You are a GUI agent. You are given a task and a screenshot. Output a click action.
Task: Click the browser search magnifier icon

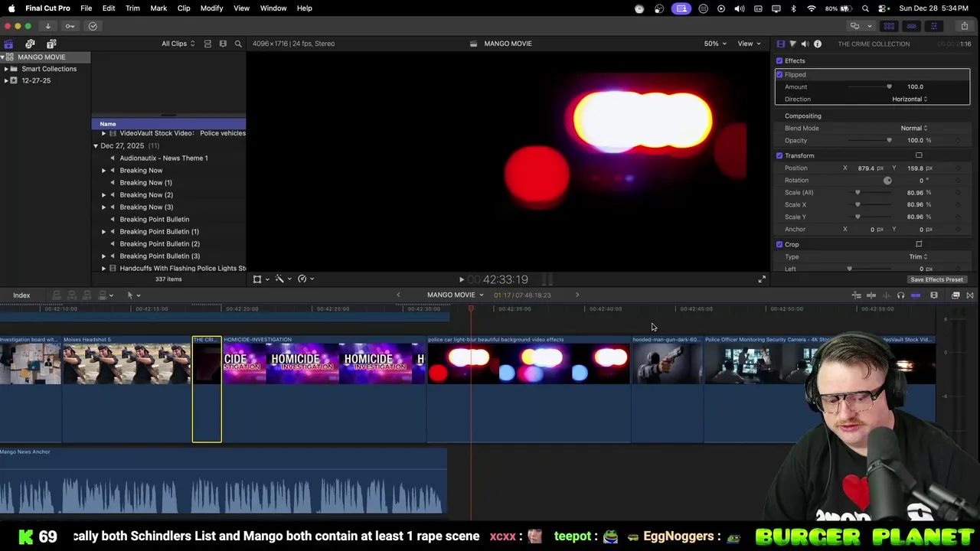(238, 44)
